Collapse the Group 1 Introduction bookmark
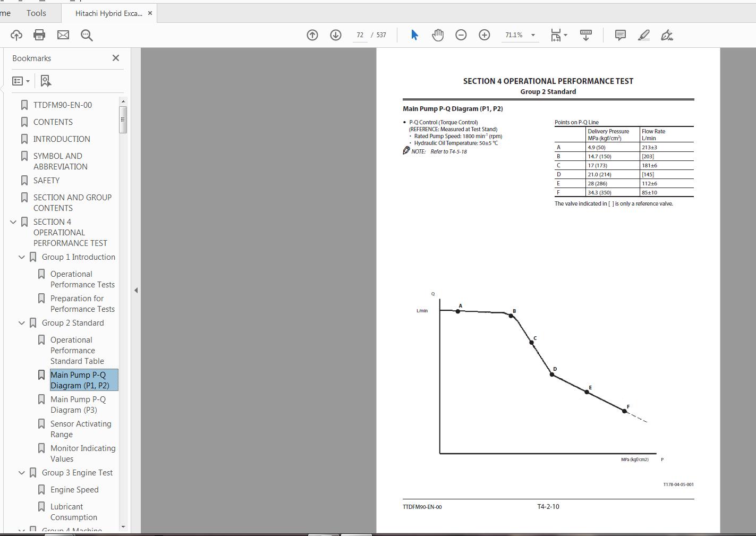 22,257
